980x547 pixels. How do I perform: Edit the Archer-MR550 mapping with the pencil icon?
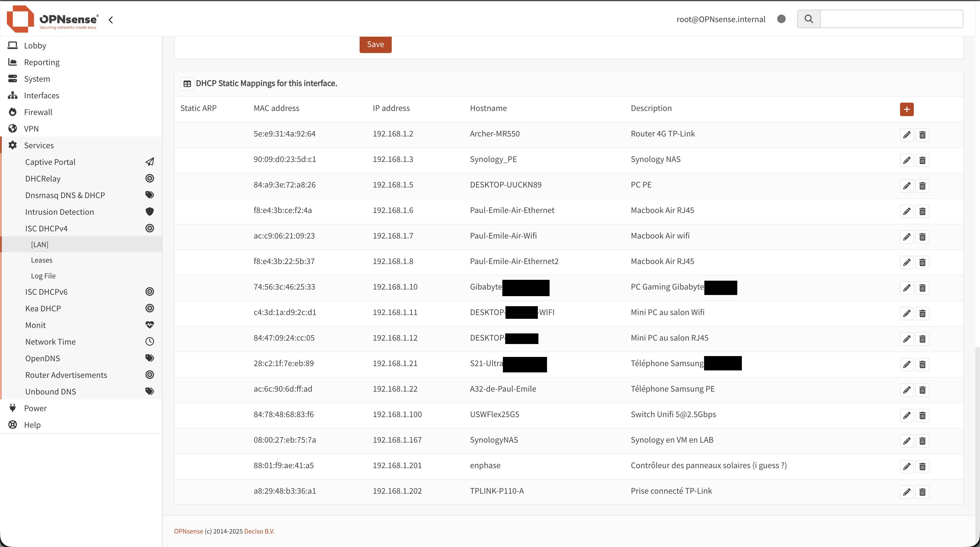pos(907,134)
